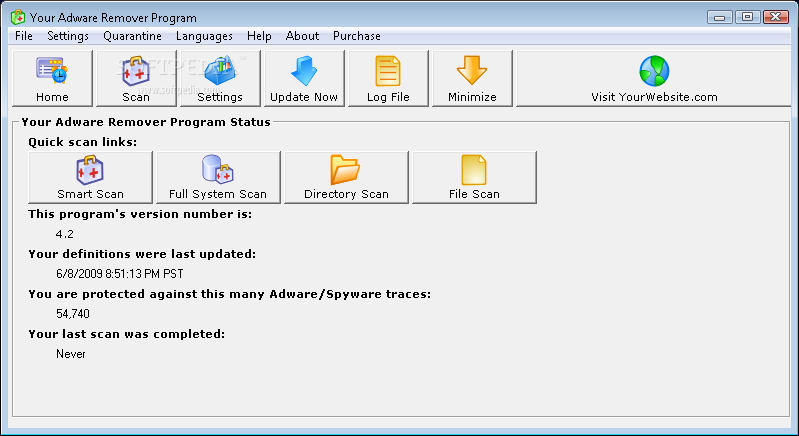Start a File Scan

click(474, 177)
